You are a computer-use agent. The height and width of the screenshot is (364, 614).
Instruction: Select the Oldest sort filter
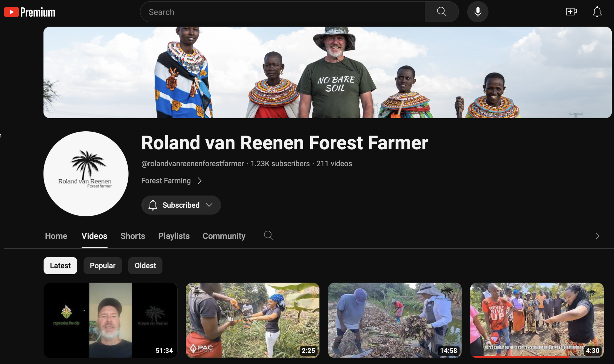[x=145, y=266]
